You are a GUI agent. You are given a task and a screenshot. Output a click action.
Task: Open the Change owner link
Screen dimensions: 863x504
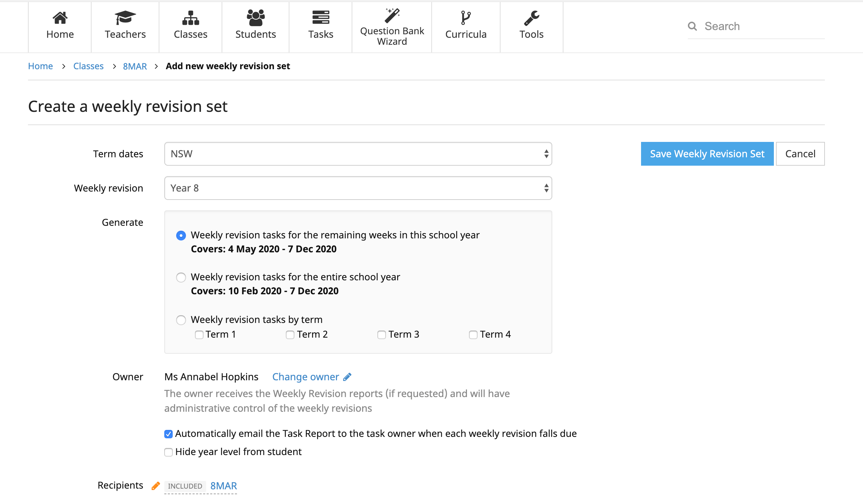[x=305, y=376]
